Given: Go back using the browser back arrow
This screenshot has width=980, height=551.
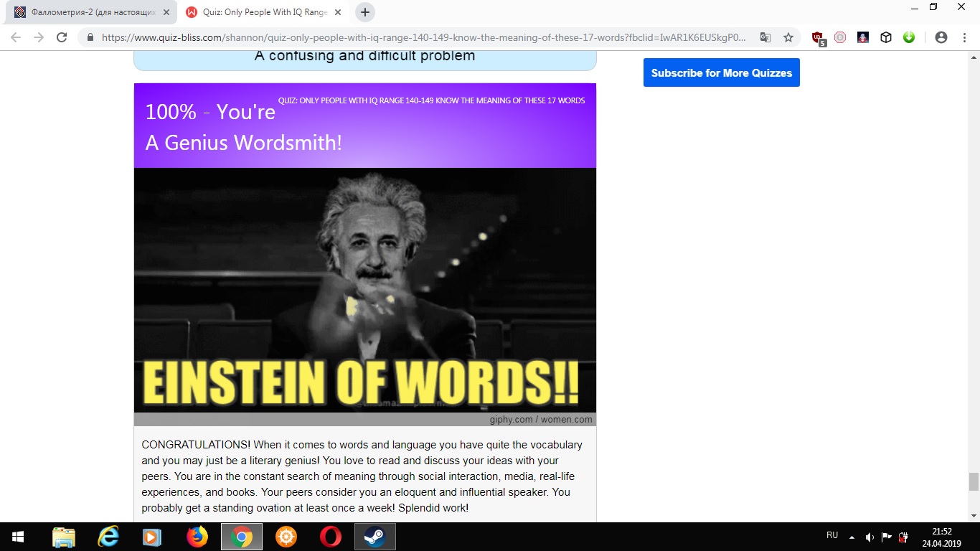Looking at the screenshot, I should pos(16,37).
